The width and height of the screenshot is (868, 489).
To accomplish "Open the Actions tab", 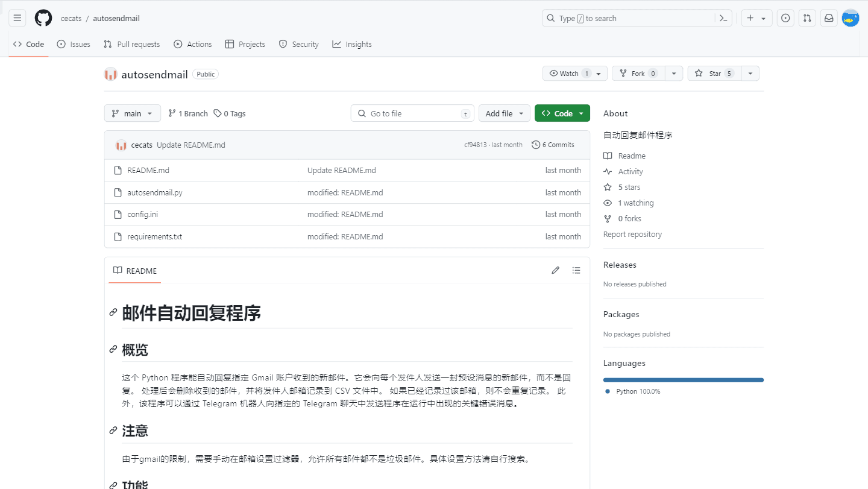I will [x=193, y=44].
